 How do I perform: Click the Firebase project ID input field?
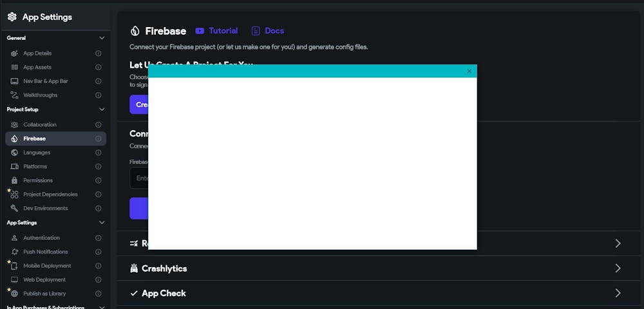point(139,178)
